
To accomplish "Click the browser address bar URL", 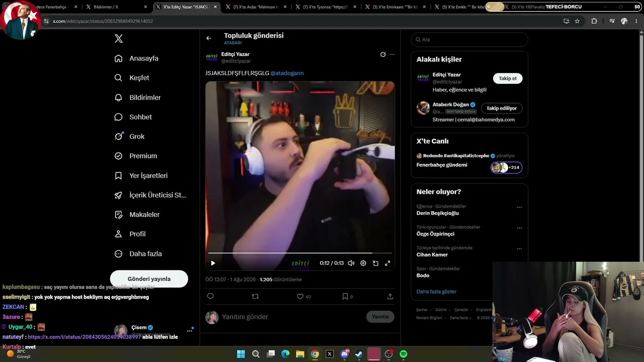I will [x=103, y=21].
